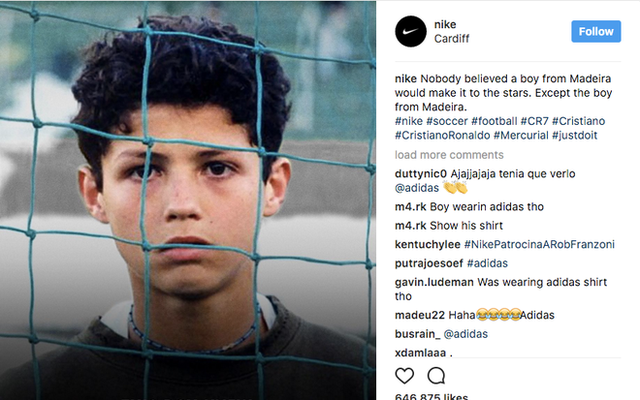Visit commenter madeu22's profile
The image size is (640, 400).
tap(419, 316)
